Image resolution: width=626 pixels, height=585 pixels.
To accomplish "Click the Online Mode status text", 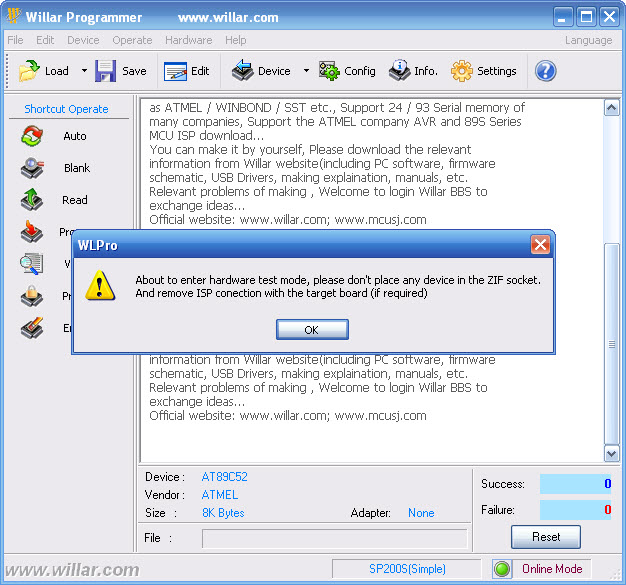I will 552,569.
